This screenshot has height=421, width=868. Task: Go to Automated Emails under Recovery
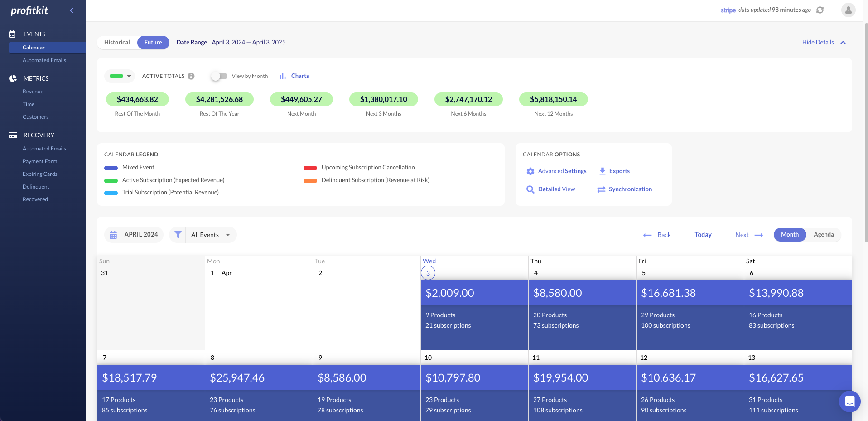click(x=44, y=149)
